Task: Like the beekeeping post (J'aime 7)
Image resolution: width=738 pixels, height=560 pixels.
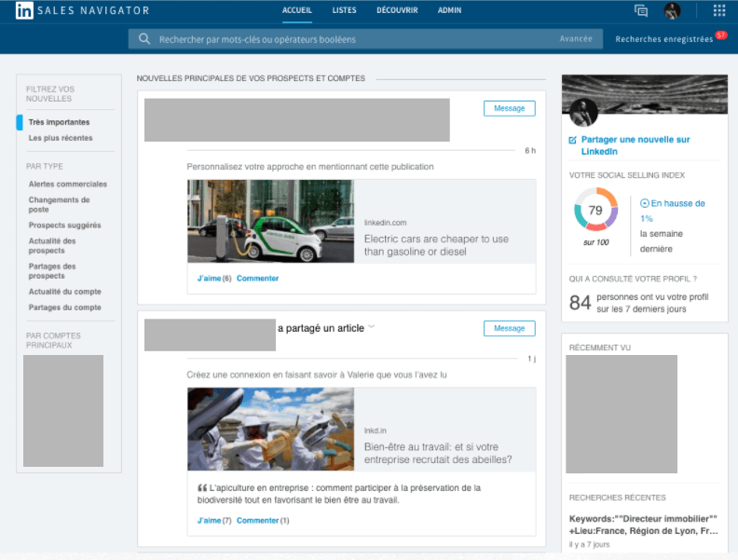Action: tap(214, 521)
